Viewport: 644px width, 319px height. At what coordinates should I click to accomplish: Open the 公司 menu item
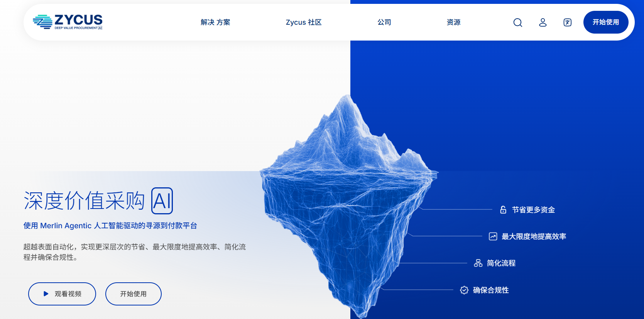(384, 22)
